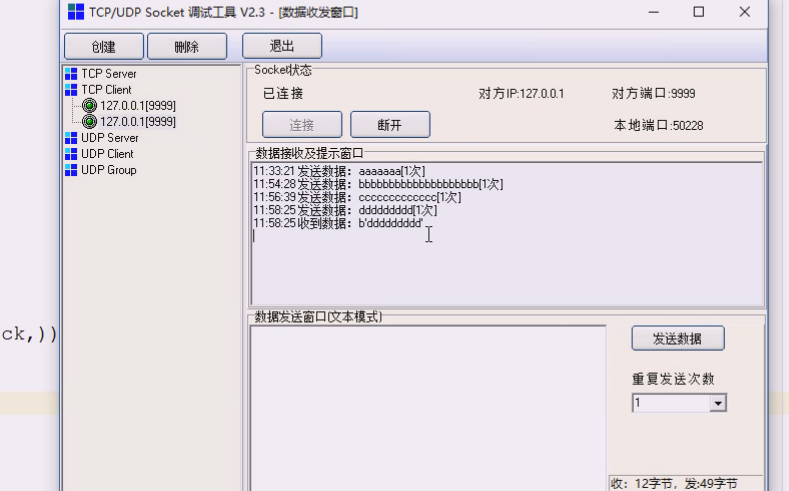Click the TCP Server node icon
The width and height of the screenshot is (789, 491).
coord(71,74)
